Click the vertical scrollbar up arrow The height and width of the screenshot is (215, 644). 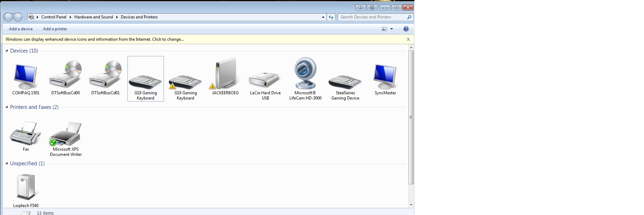pos(411,47)
